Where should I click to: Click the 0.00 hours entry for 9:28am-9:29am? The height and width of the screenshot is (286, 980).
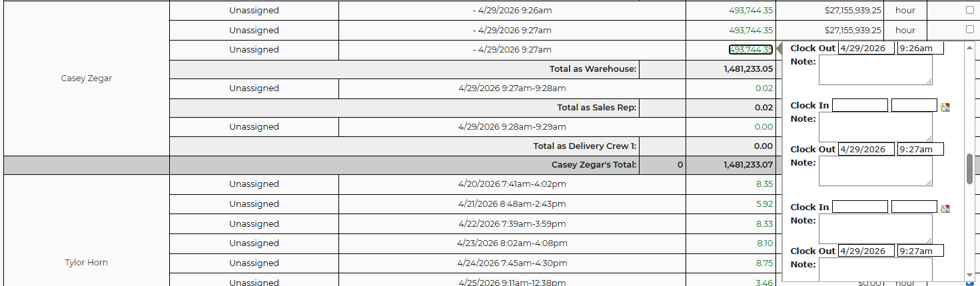click(x=764, y=127)
